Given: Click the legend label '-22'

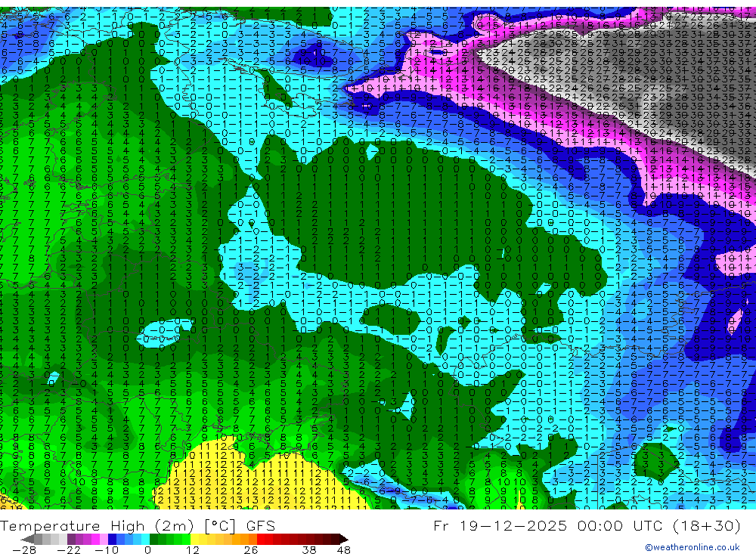Looking at the screenshot, I should (x=69, y=549).
